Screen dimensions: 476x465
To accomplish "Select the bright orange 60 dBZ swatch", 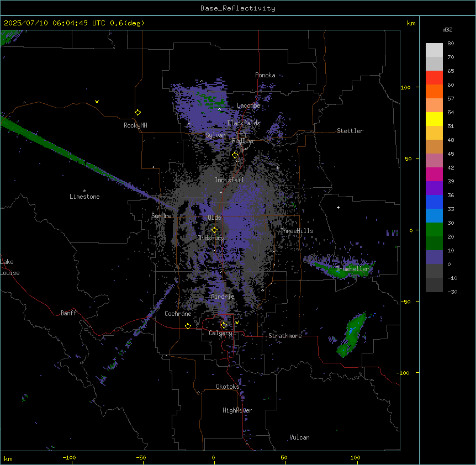I will point(434,91).
